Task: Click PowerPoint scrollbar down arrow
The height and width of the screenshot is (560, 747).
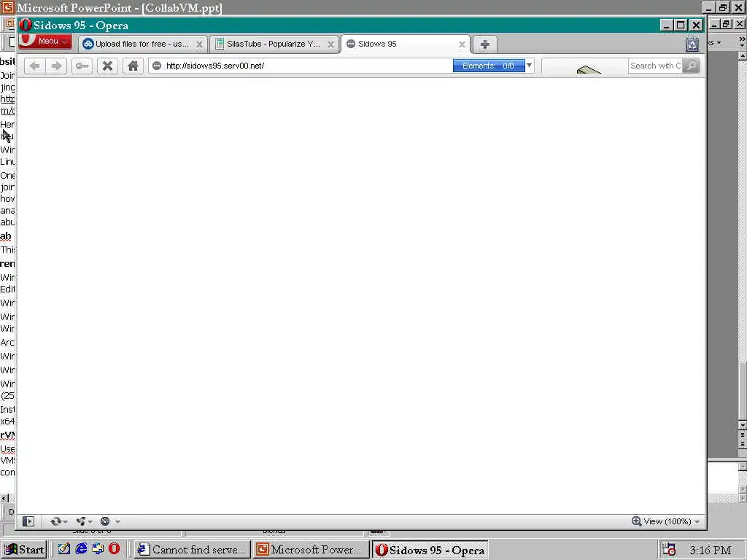Action: (x=742, y=425)
